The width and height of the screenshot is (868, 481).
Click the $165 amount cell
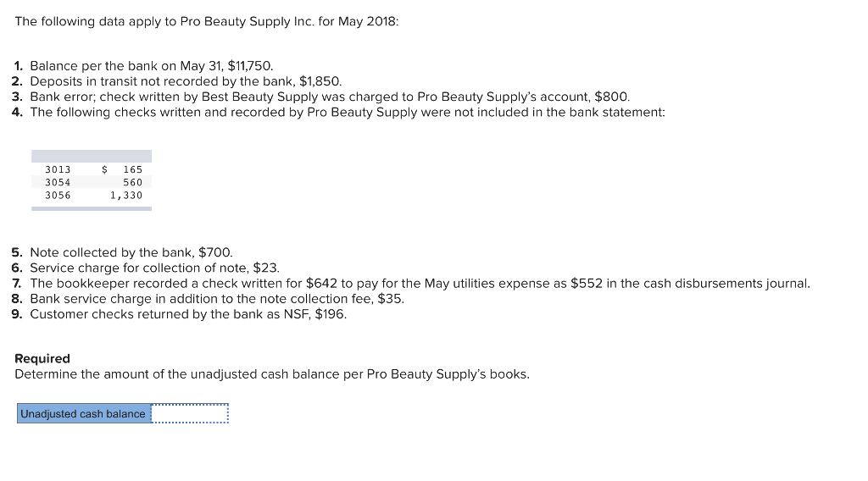(122, 169)
